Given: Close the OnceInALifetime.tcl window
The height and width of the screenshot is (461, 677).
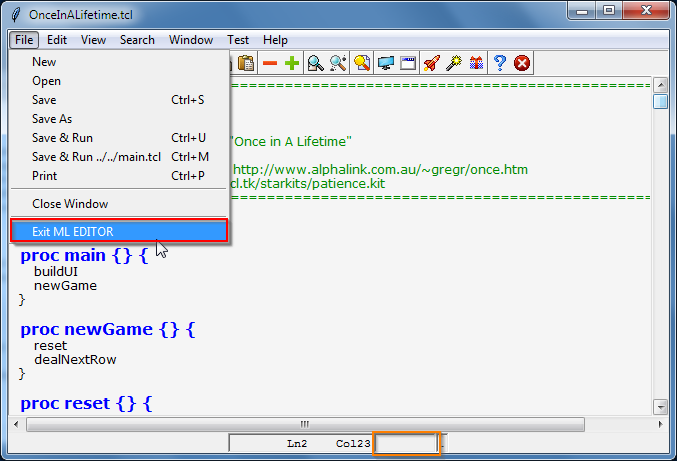Looking at the screenshot, I should coord(646,11).
